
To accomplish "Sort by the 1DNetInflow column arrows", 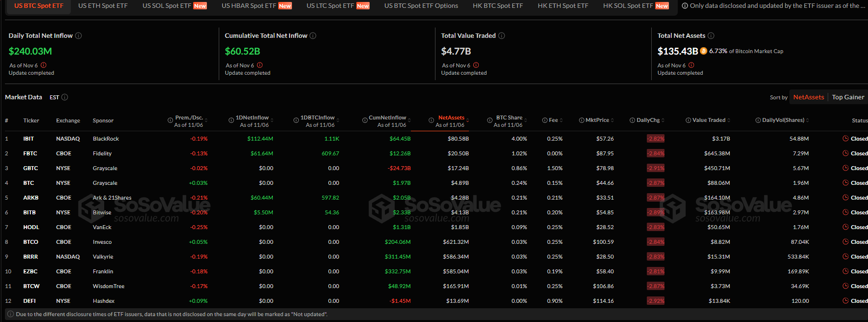I will click(x=272, y=120).
